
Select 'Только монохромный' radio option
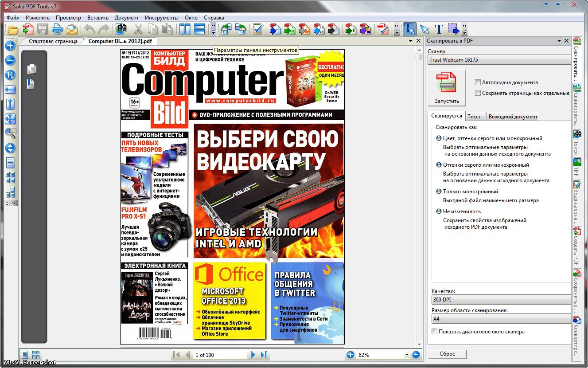(x=439, y=192)
